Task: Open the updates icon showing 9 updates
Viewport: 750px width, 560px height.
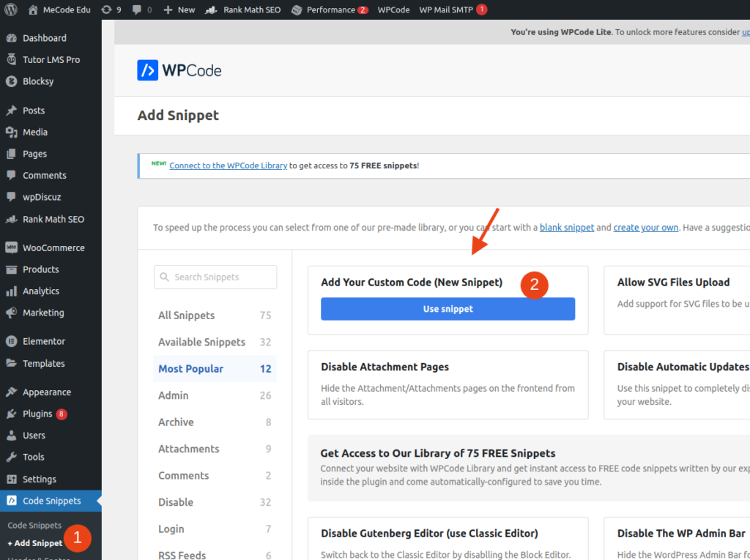Action: (x=111, y=10)
